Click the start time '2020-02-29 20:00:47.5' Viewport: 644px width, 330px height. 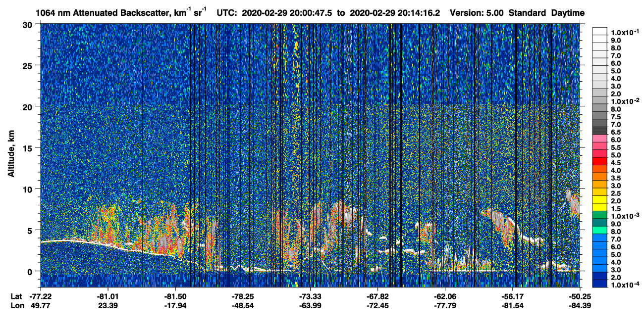(x=287, y=13)
